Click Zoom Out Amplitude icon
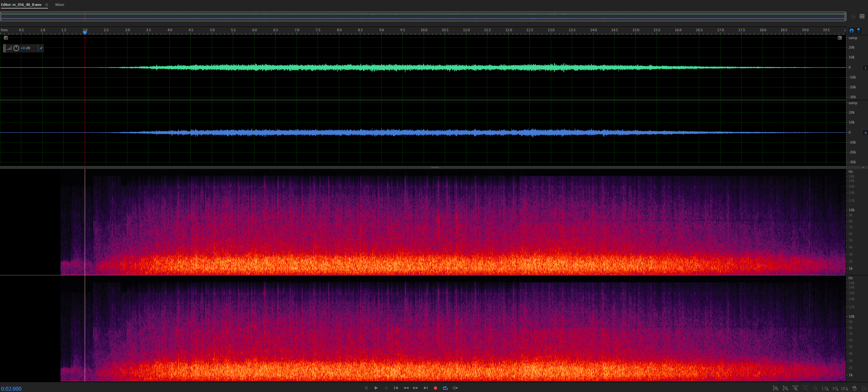The height and width of the screenshot is (392, 868). coord(786,388)
